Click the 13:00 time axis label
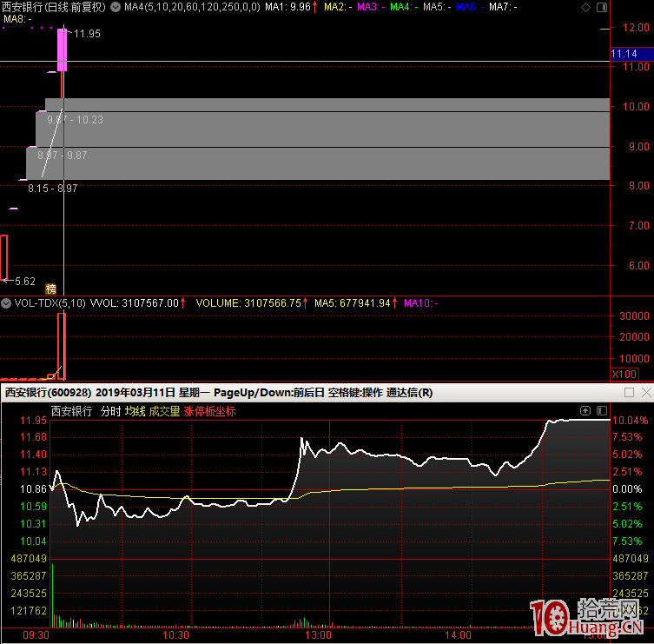 click(x=318, y=634)
